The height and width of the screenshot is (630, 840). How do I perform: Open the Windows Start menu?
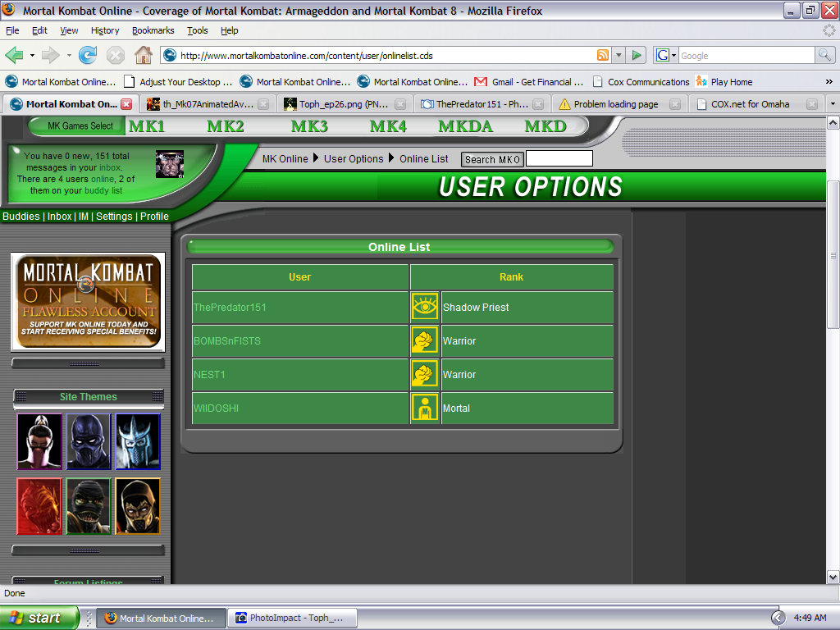point(39,618)
